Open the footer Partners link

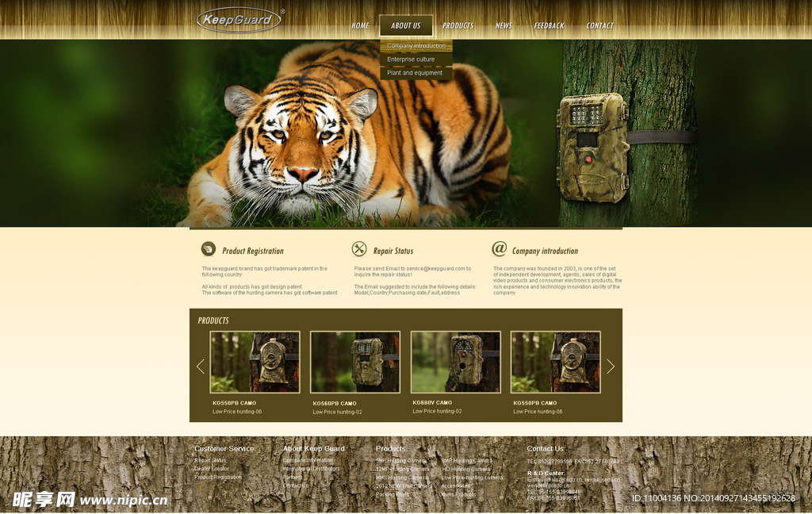pyautogui.click(x=293, y=477)
